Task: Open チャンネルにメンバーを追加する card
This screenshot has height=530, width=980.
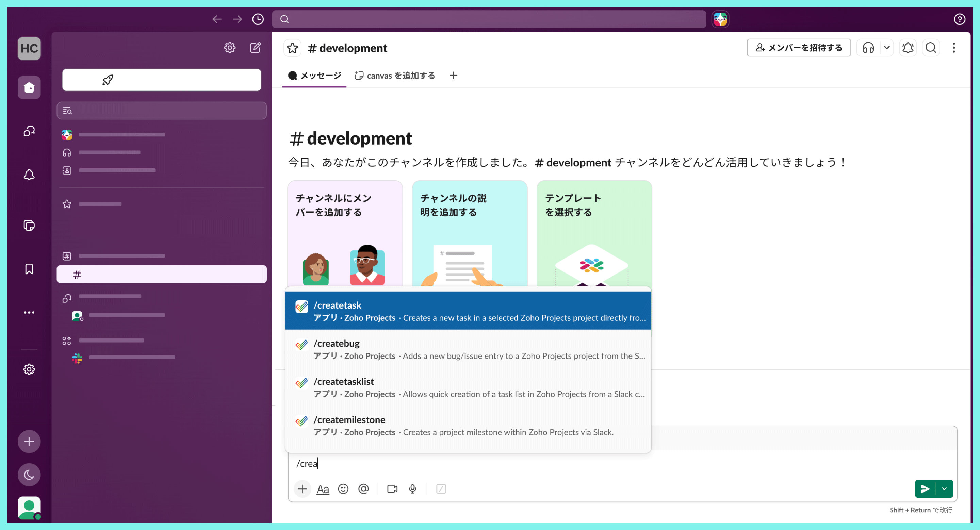Action: [345, 233]
